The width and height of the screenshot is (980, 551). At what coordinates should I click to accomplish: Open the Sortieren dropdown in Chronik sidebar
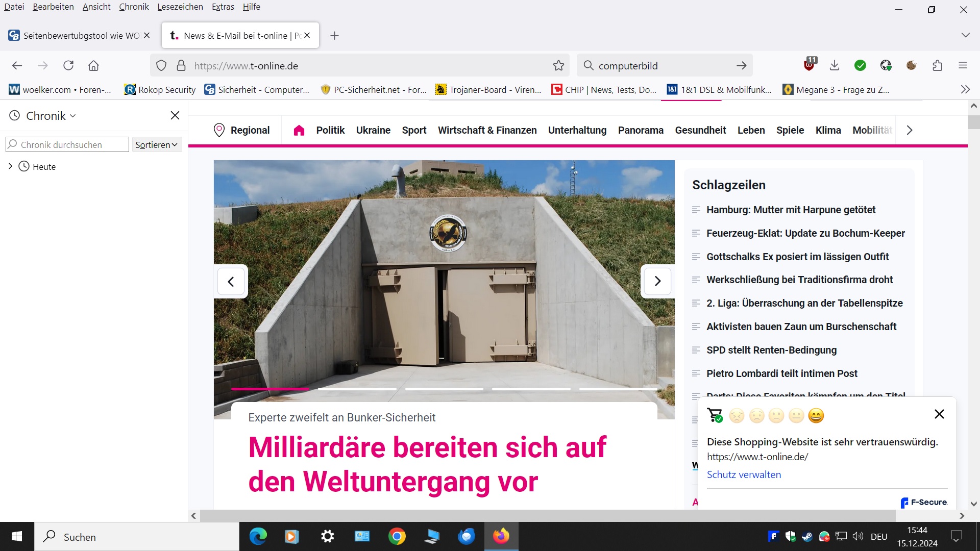tap(156, 144)
